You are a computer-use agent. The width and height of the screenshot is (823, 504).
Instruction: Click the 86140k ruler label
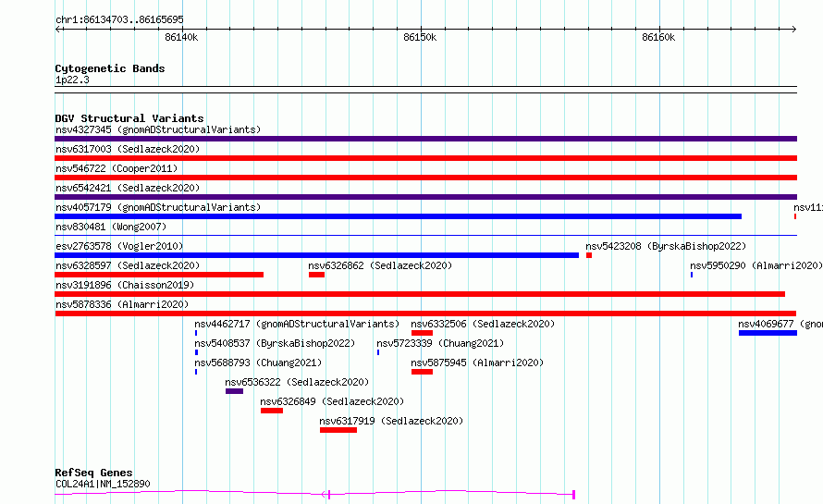[x=181, y=37]
